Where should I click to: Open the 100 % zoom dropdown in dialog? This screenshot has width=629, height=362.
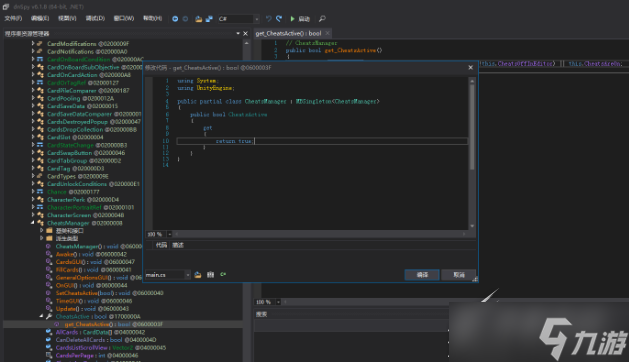tap(169, 234)
